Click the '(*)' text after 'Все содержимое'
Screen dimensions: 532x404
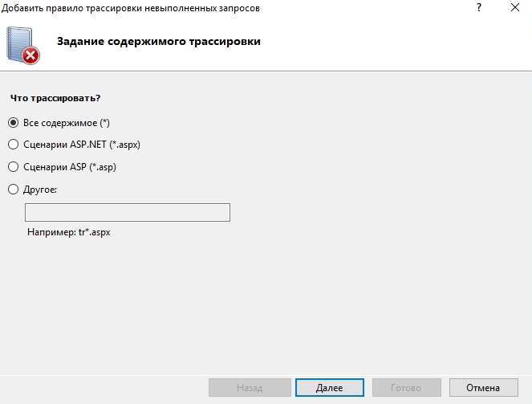[104, 123]
